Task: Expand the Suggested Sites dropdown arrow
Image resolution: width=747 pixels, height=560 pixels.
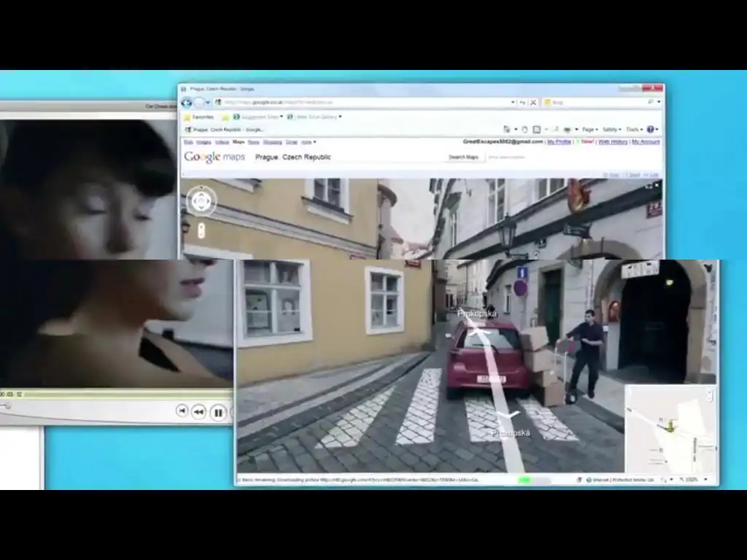Action: (x=282, y=117)
